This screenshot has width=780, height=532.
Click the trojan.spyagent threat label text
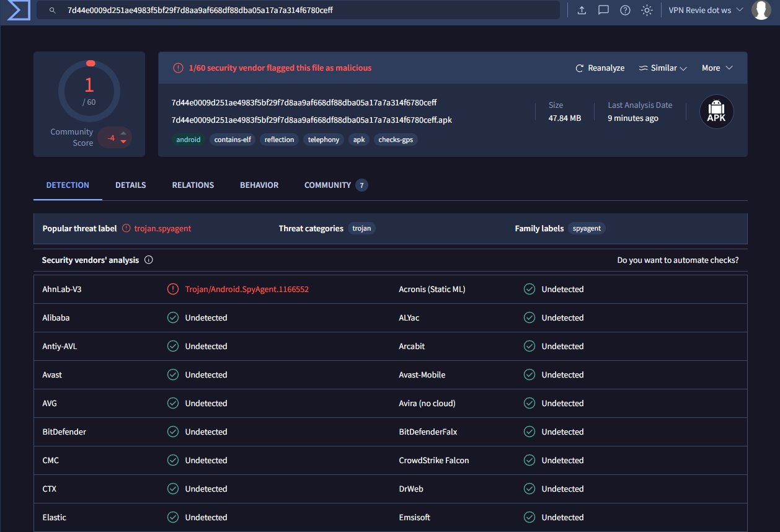[x=163, y=228]
